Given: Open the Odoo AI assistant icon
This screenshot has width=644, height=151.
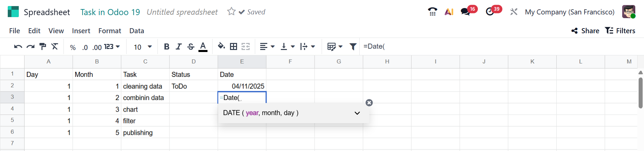Looking at the screenshot, I should 449,12.
